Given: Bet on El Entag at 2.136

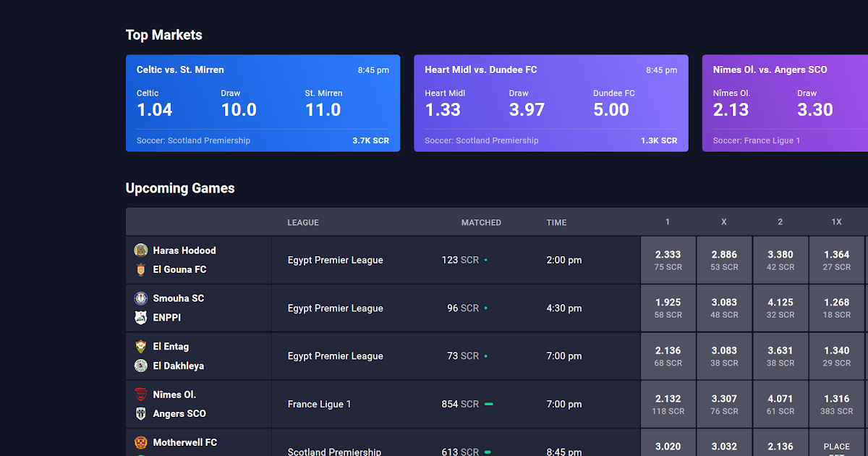Looking at the screenshot, I should [x=668, y=356].
